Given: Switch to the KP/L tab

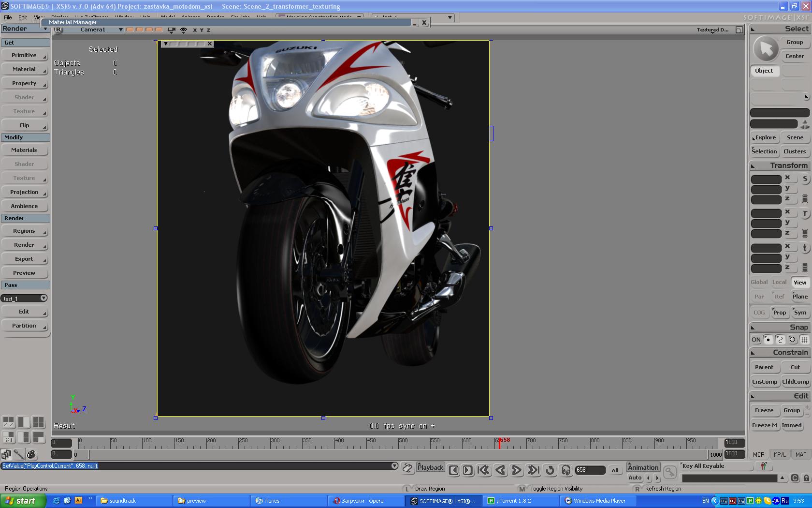Looking at the screenshot, I should 780,455.
